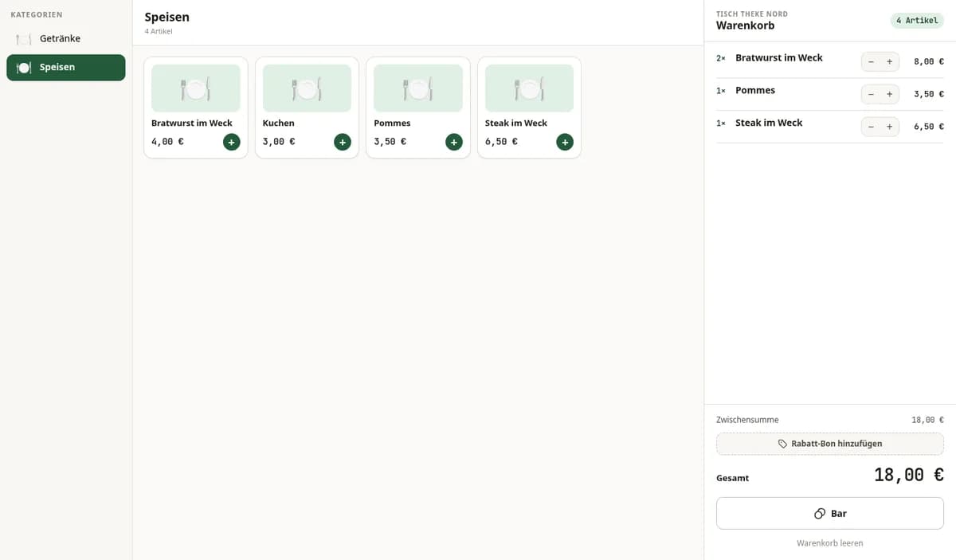This screenshot has width=956, height=560.
Task: Open the Getränke category
Action: click(65, 38)
